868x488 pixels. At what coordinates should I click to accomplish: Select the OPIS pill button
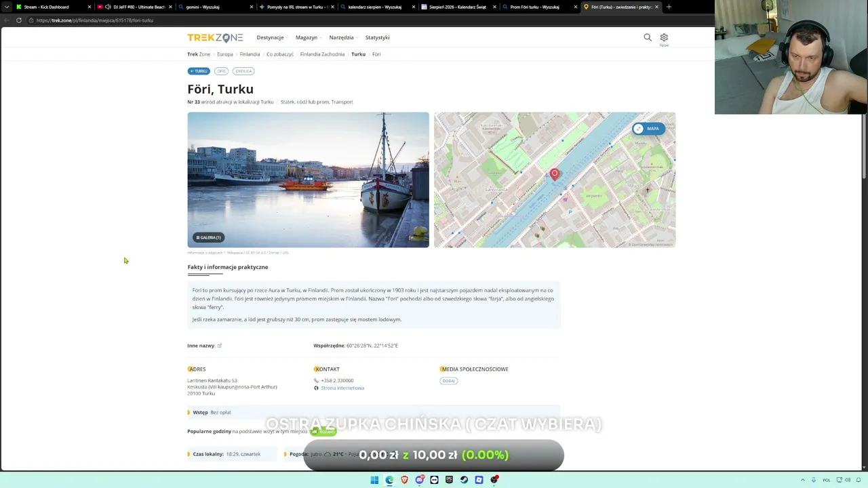(221, 71)
